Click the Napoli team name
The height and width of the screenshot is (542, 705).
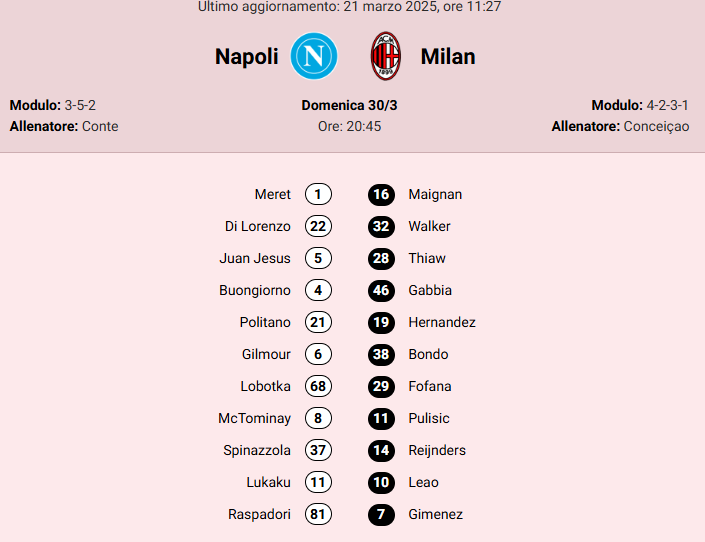(247, 57)
